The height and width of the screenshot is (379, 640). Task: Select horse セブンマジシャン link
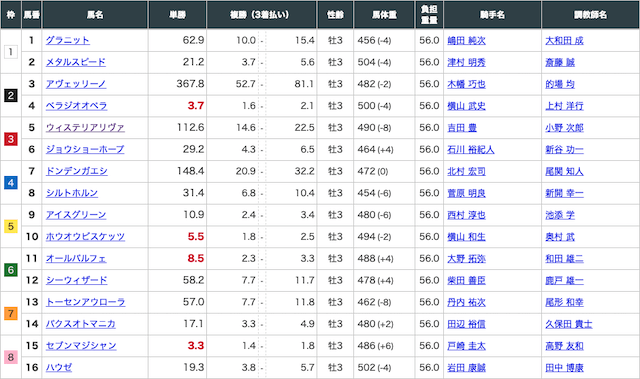tap(81, 346)
